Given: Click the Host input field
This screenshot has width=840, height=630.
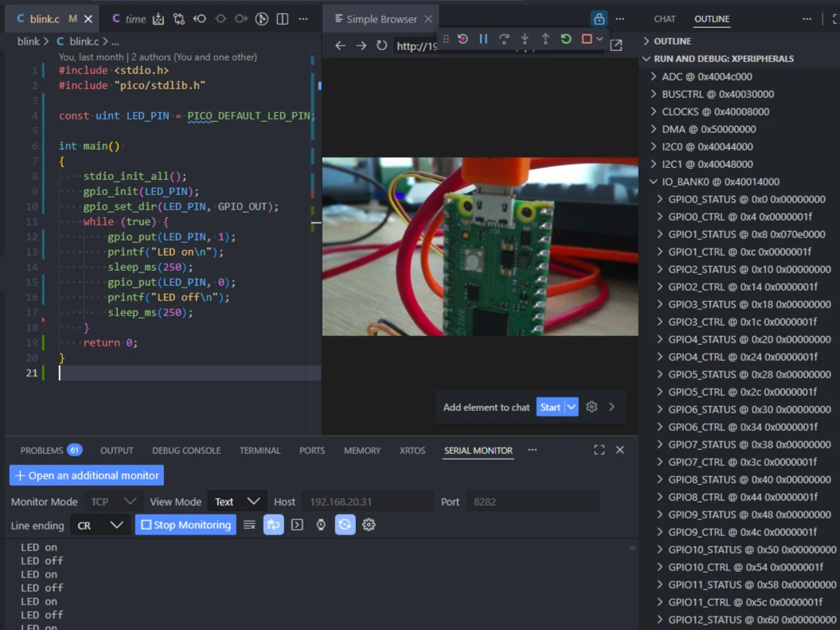Looking at the screenshot, I should coord(368,502).
